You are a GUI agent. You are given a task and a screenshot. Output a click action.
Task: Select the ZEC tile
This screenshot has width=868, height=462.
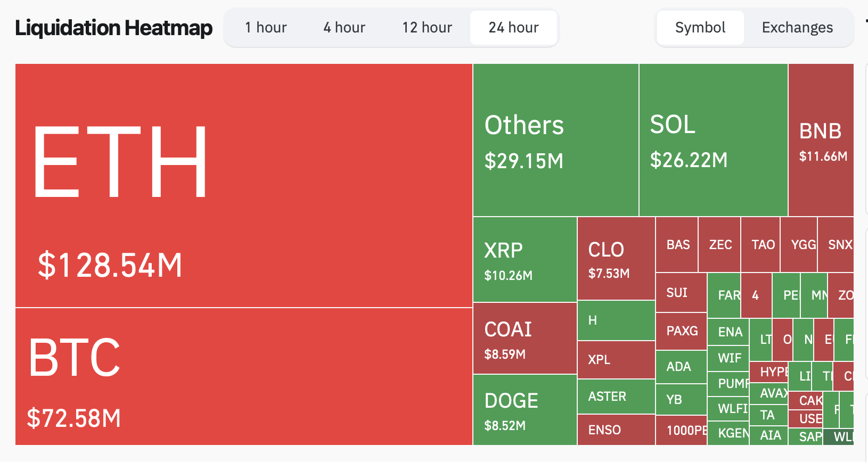719,245
